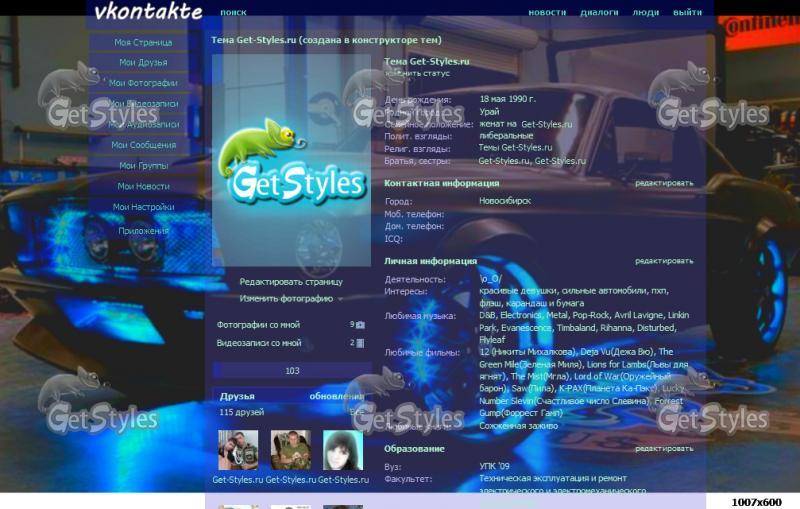Open Видеозаписи со мной
Screen dimensions: 800x509
pos(259,343)
